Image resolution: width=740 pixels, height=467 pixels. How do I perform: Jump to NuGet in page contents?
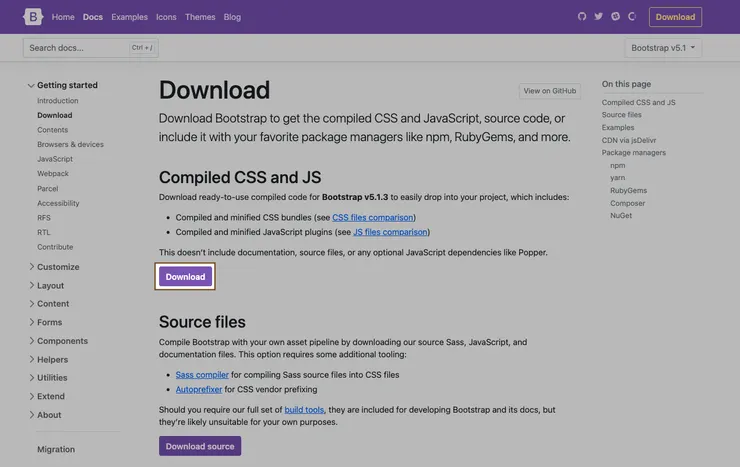621,216
